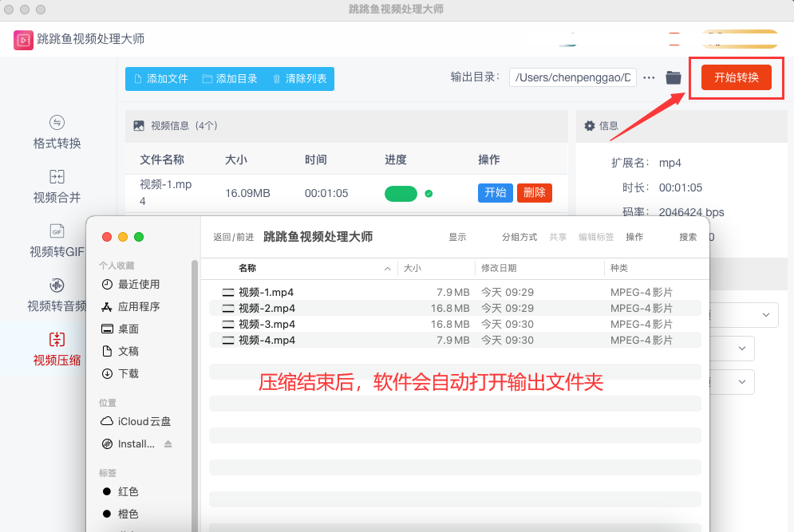Viewport: 794px width, 532px height.
Task: Open Finder 操作 menu
Action: point(634,237)
